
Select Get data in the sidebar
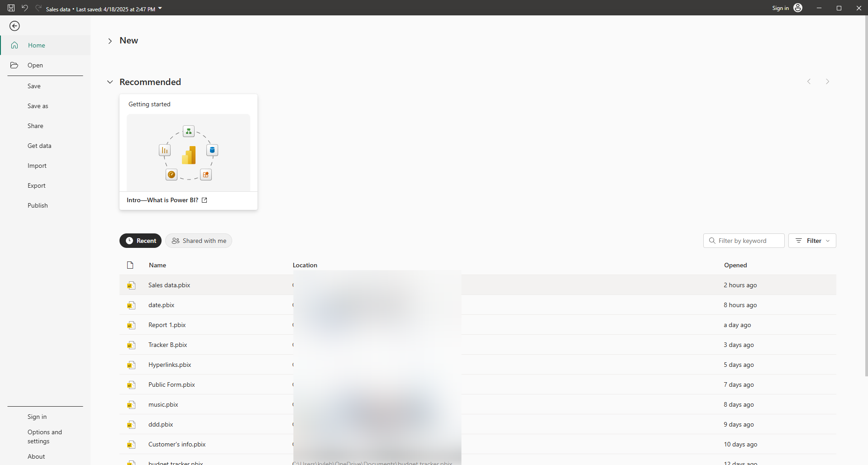[39, 146]
